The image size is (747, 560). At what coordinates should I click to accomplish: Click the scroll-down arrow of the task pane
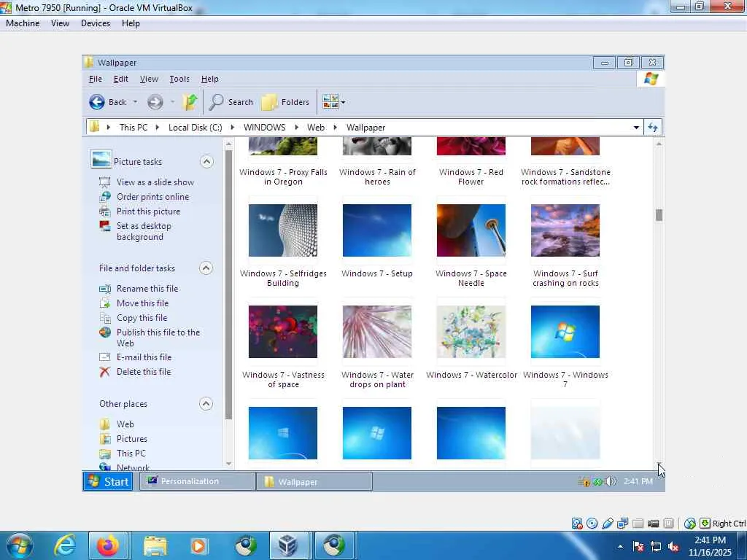[x=228, y=463]
